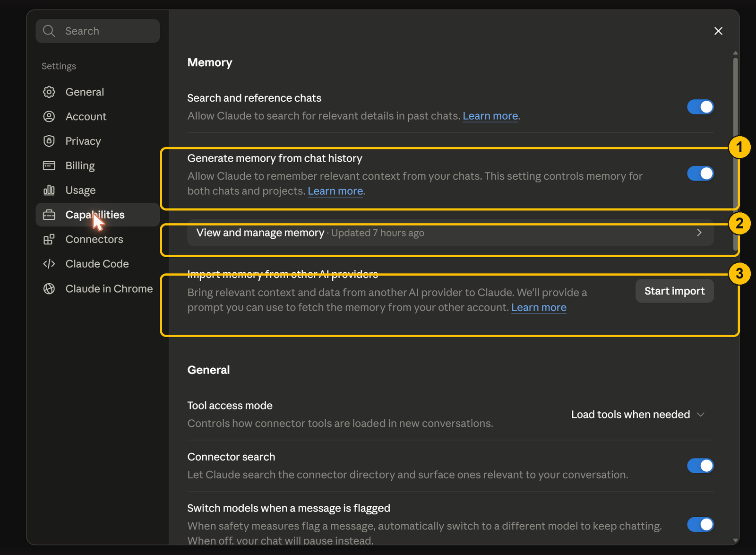Viewport: 756px width, 555px height.
Task: Toggle Search and reference chats switch
Action: (700, 107)
